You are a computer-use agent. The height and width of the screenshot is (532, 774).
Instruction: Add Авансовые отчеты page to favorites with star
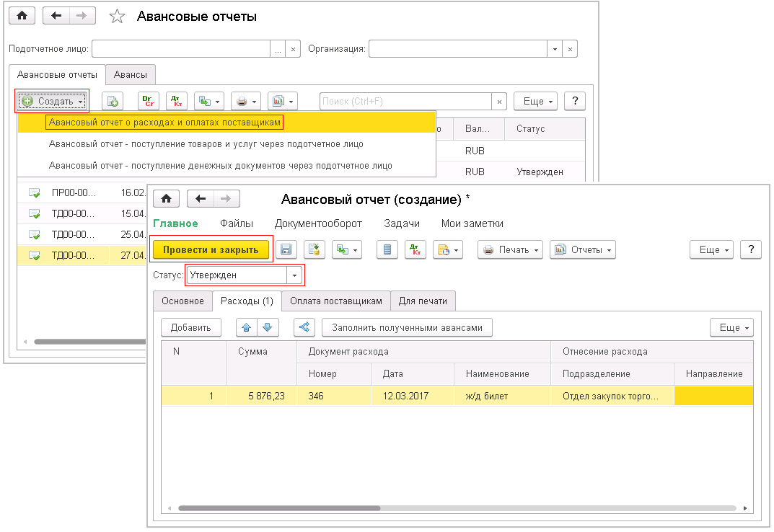tap(117, 17)
